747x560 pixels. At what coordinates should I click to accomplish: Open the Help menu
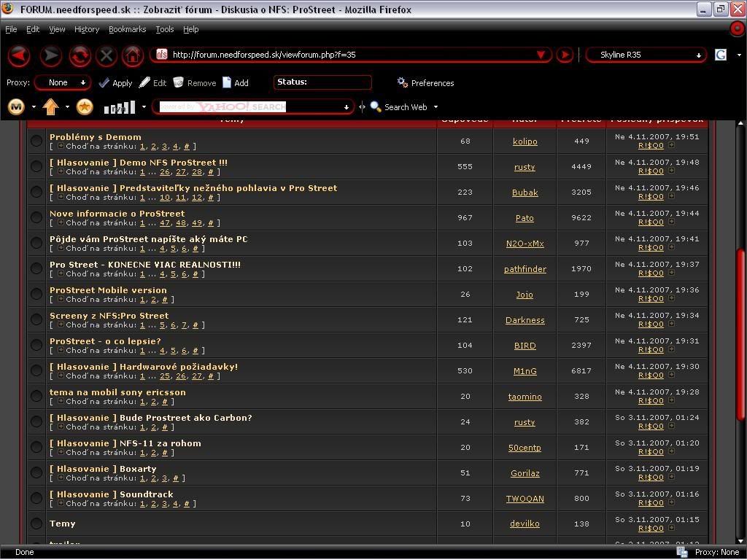click(191, 29)
